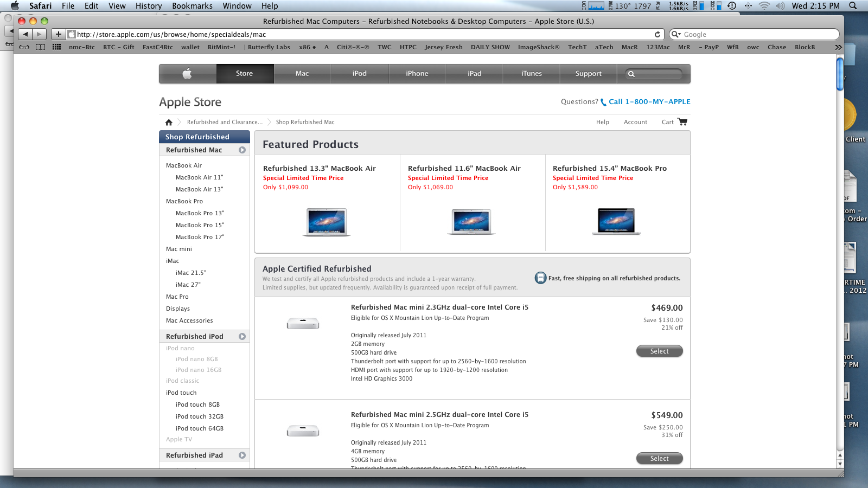Click the volume icon in menu bar
Image resolution: width=868 pixels, height=488 pixels.
pyautogui.click(x=780, y=6)
